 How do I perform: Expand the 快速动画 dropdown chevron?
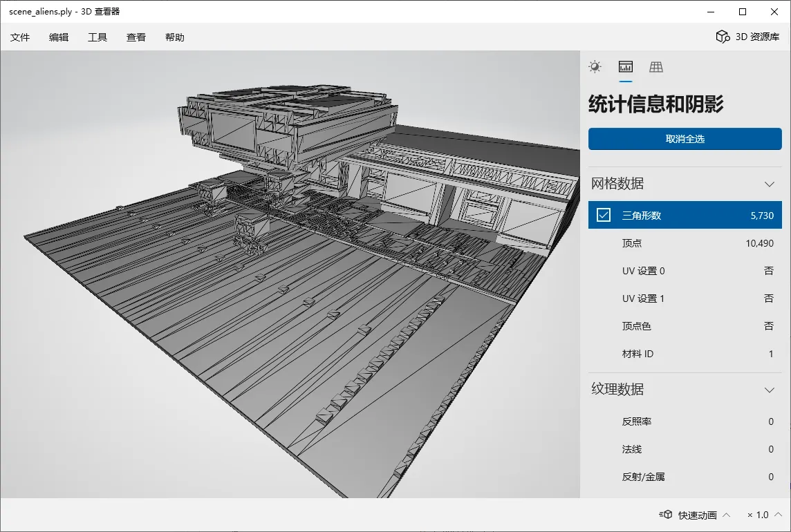(x=726, y=515)
